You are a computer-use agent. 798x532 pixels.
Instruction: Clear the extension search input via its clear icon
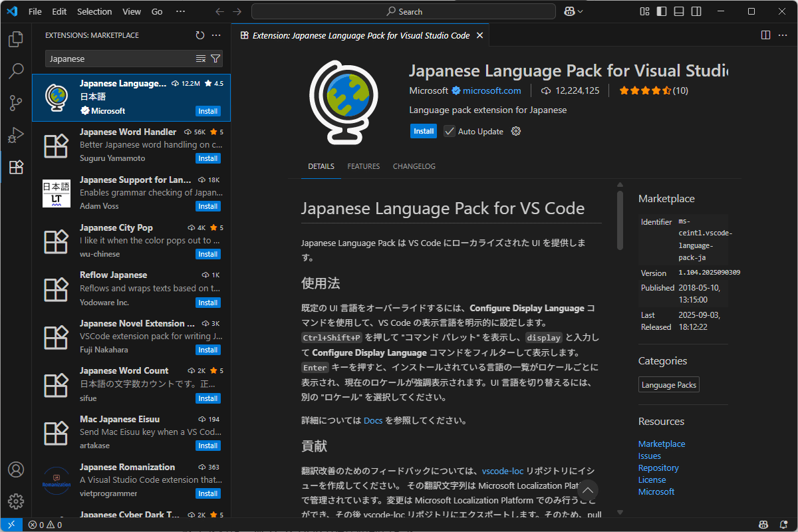pyautogui.click(x=200, y=59)
